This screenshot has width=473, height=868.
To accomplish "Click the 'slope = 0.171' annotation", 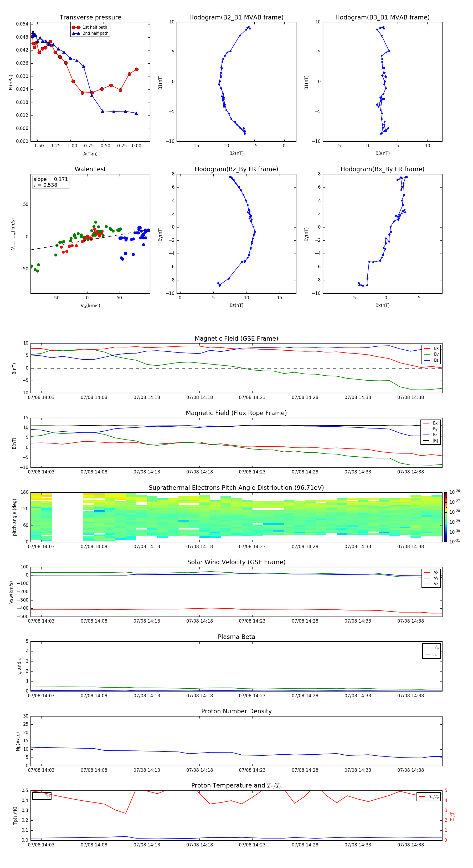I will [x=51, y=179].
